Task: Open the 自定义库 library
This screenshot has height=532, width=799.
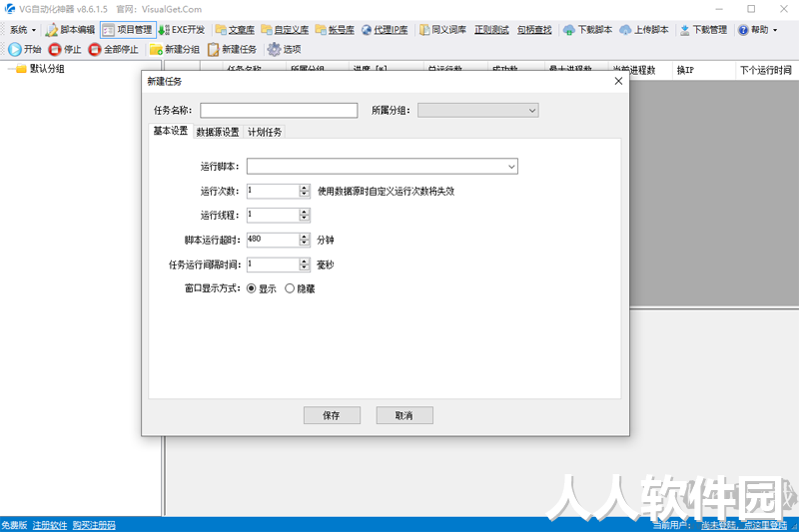Action: point(285,30)
